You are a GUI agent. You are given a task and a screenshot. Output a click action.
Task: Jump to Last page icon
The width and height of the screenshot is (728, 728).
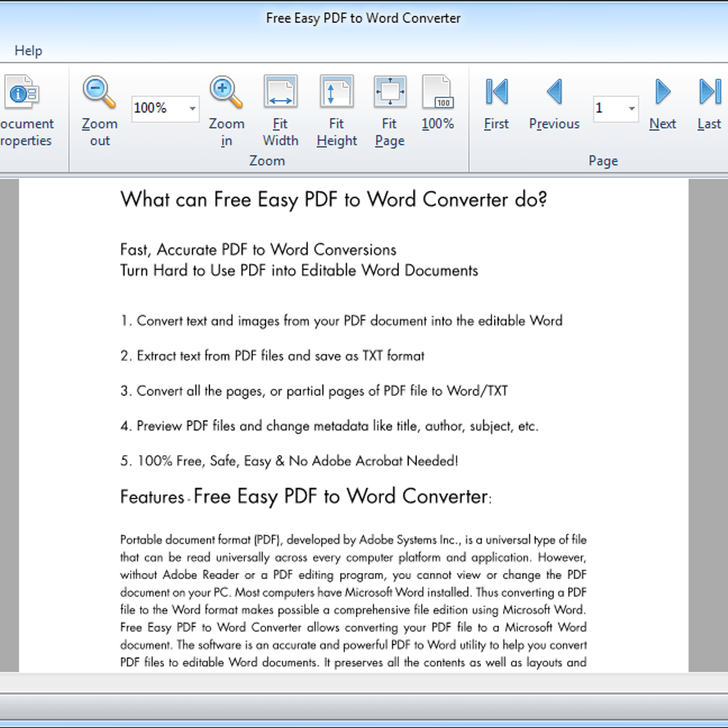pos(710,91)
